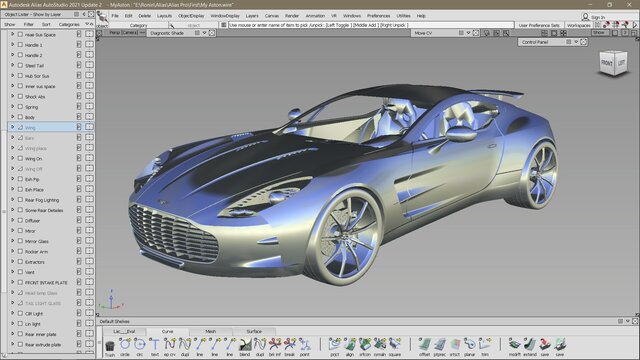Expand the Exh Pip layer

(x=12, y=179)
